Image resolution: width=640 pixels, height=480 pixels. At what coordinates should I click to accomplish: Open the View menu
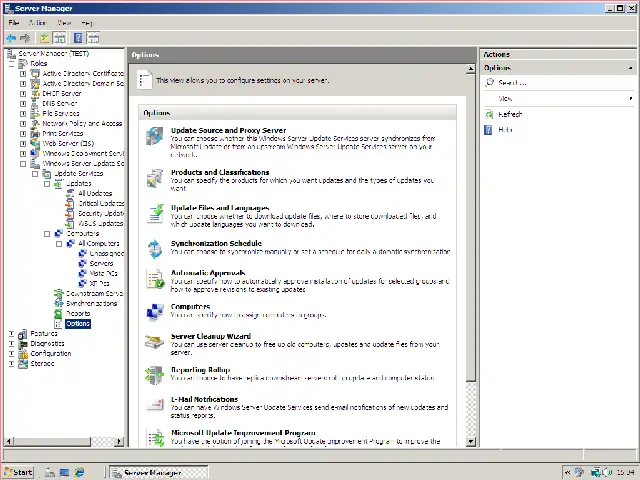(64, 22)
